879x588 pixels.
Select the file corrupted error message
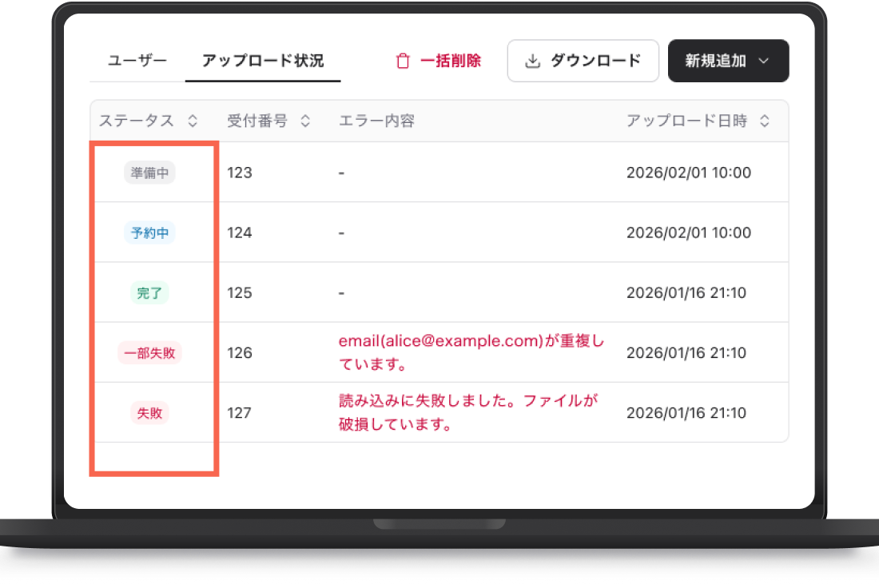tap(468, 412)
